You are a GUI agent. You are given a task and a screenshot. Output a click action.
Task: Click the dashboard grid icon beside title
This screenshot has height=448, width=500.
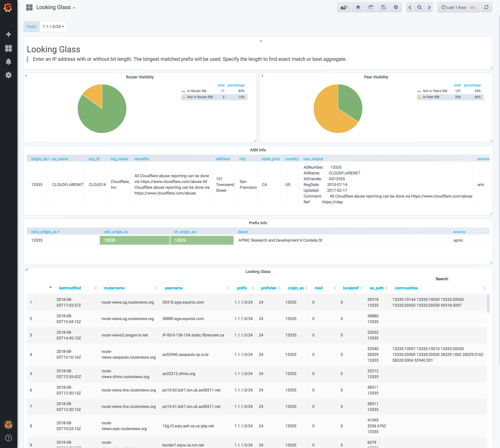pyautogui.click(x=29, y=7)
